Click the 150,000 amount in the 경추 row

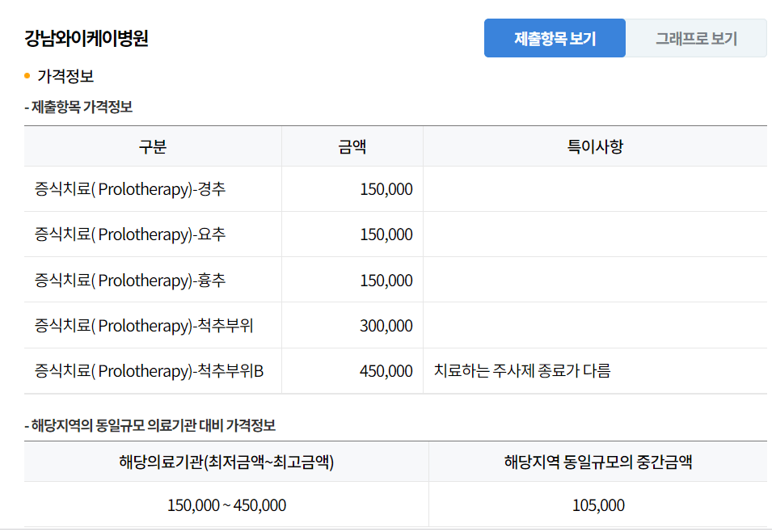(x=386, y=189)
